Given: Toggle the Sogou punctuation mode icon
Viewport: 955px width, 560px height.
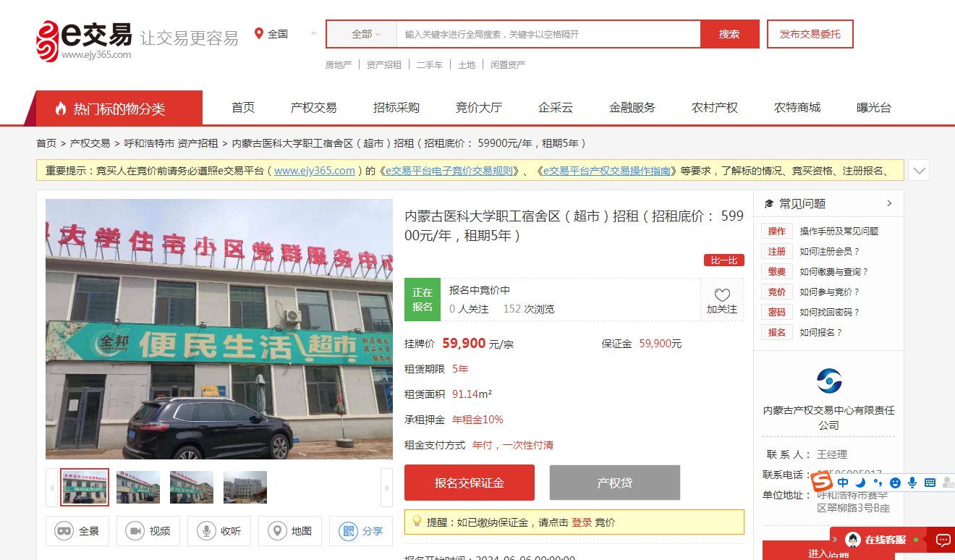Looking at the screenshot, I should pyautogui.click(x=878, y=483).
